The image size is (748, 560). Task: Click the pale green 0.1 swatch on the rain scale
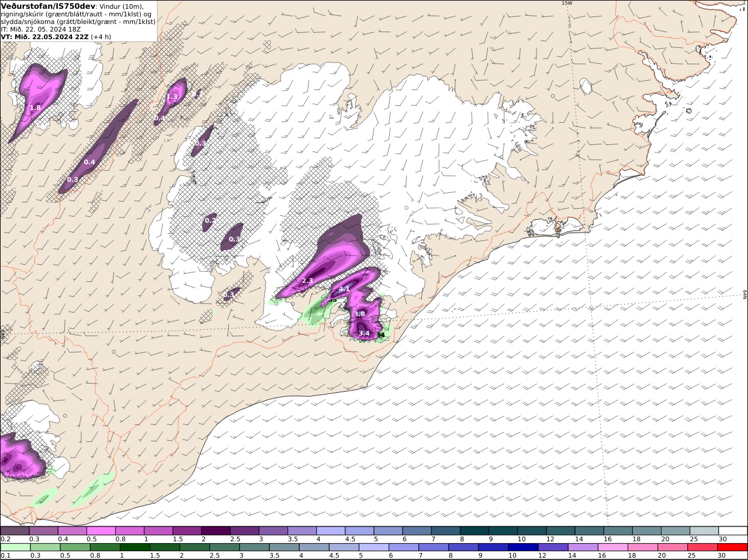click(16, 548)
